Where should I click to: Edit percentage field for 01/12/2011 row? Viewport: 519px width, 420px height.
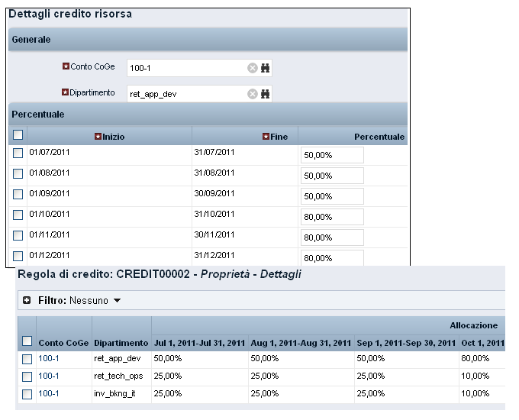pyautogui.click(x=332, y=257)
